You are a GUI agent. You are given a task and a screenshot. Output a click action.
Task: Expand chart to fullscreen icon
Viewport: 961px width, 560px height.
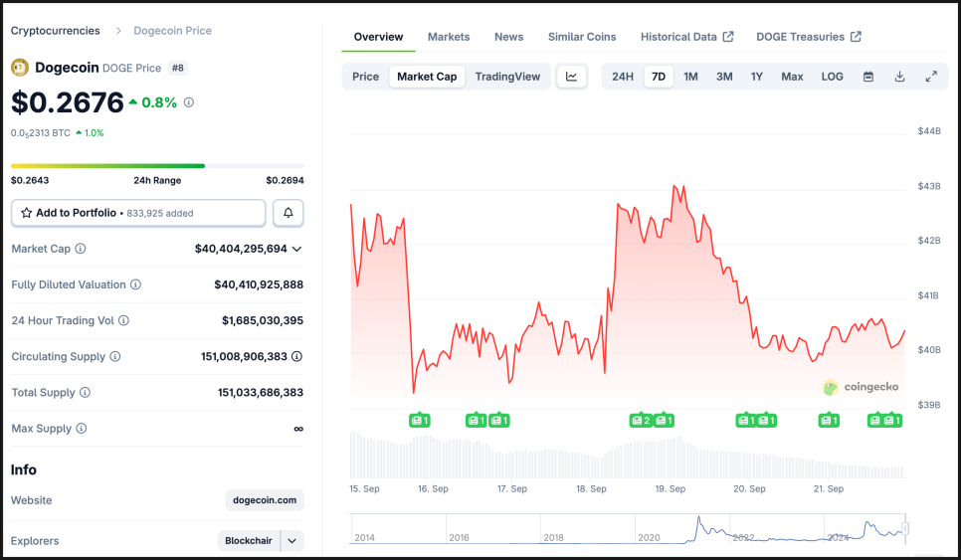931,77
